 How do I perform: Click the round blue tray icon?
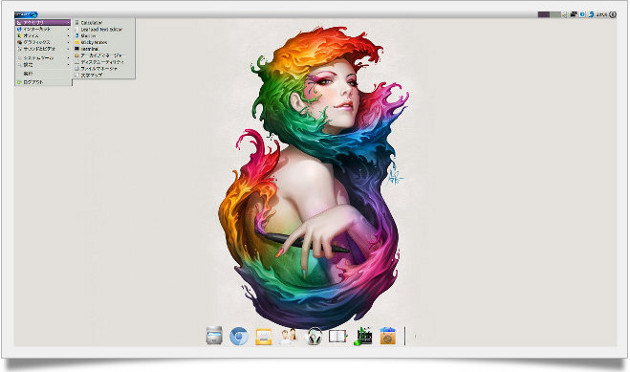tap(583, 14)
